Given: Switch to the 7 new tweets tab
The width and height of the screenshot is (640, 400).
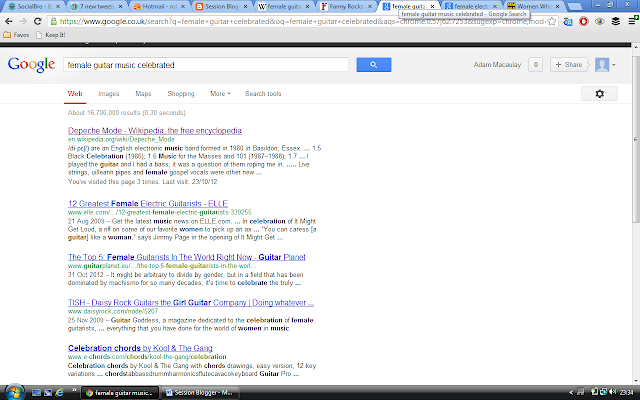Looking at the screenshot, I should (96, 7).
